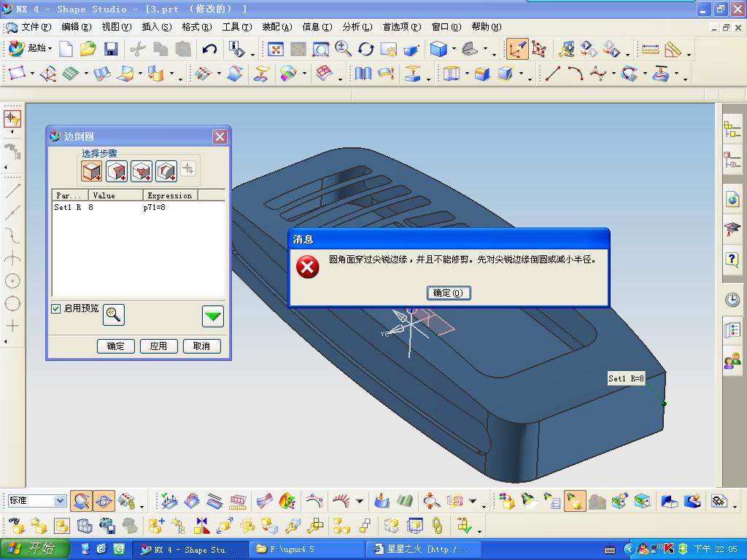Viewport: 747px width, 560px height.
Task: Open the 标准 selection filter combo box
Action: click(x=36, y=500)
